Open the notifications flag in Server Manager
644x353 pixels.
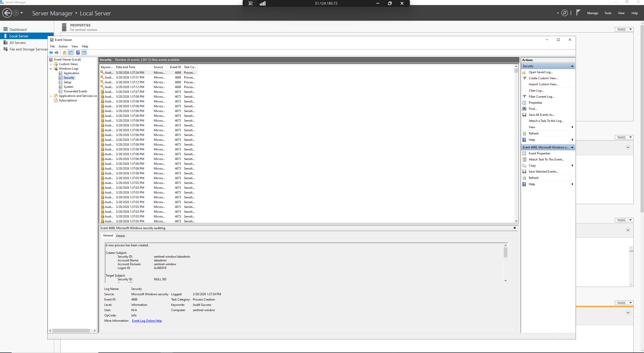(578, 13)
